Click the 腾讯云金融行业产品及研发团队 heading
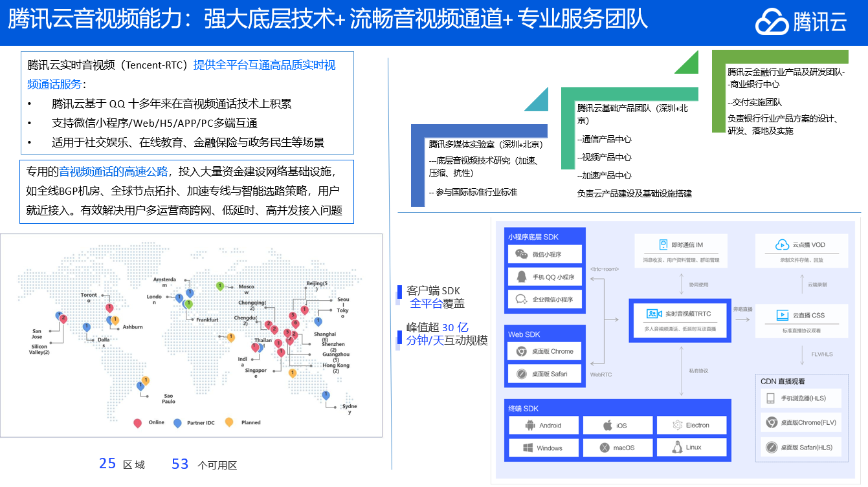The height and width of the screenshot is (487, 868). pyautogui.click(x=786, y=78)
